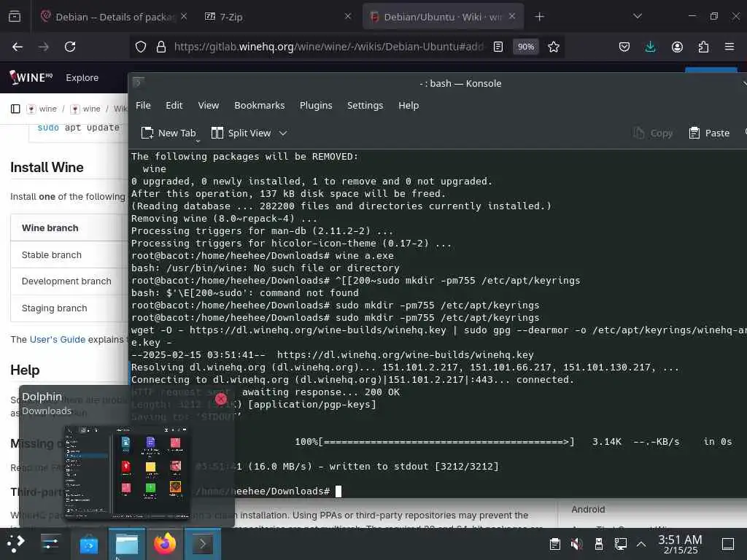
Task: Open Konsole Edit menu
Action: (x=174, y=105)
